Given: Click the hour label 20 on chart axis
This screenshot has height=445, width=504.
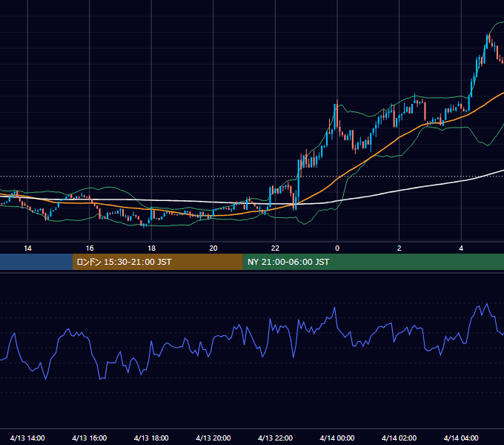Looking at the screenshot, I should (x=213, y=248).
